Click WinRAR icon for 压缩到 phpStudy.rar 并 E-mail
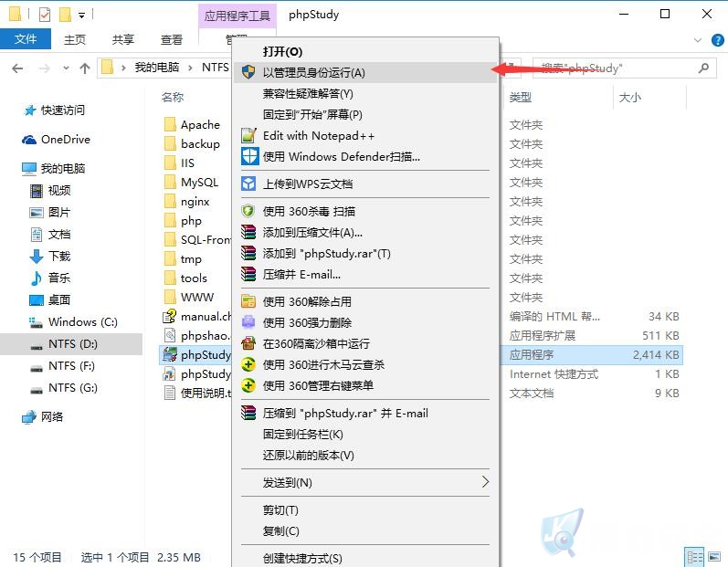 click(248, 413)
